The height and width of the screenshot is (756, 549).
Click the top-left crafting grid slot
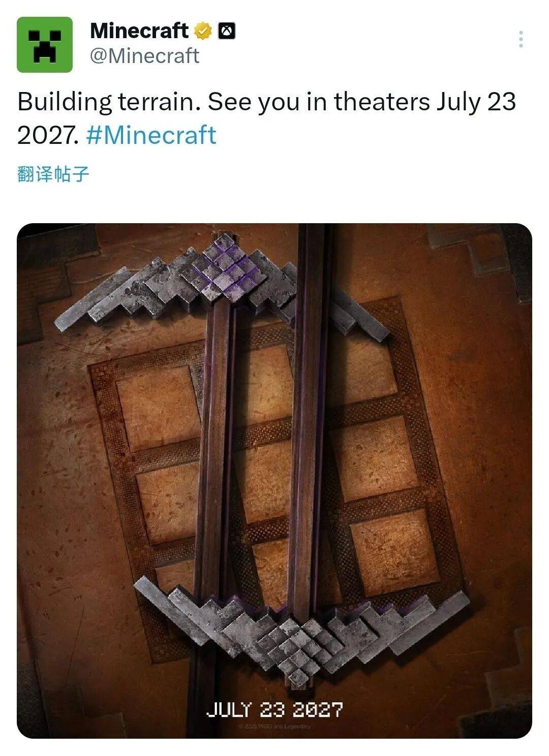click(x=159, y=408)
